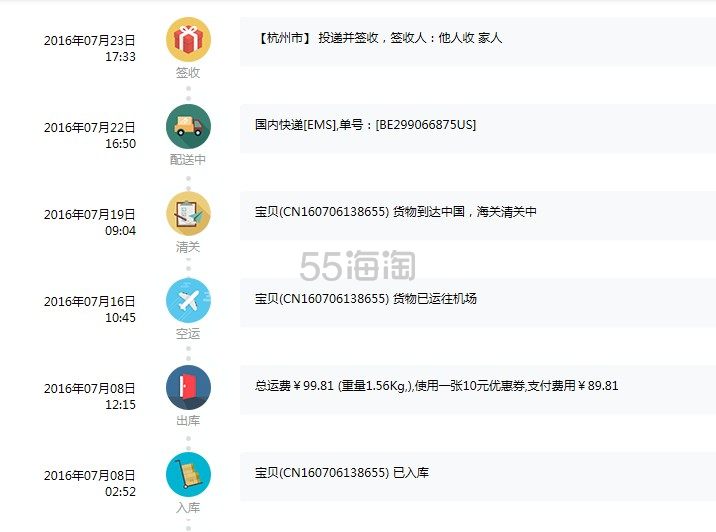Select the clipboard 清关 customs icon
This screenshot has height=532, width=716.
[x=188, y=214]
